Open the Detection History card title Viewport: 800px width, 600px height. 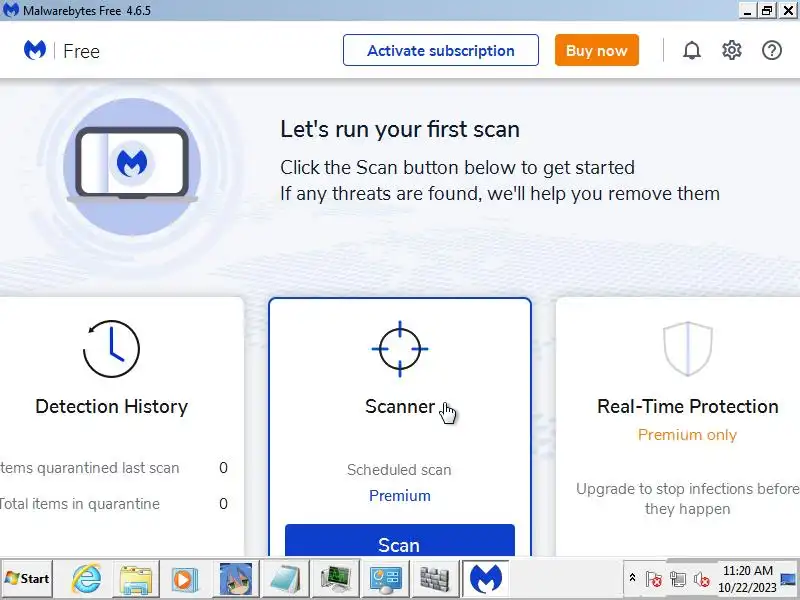pyautogui.click(x=111, y=407)
